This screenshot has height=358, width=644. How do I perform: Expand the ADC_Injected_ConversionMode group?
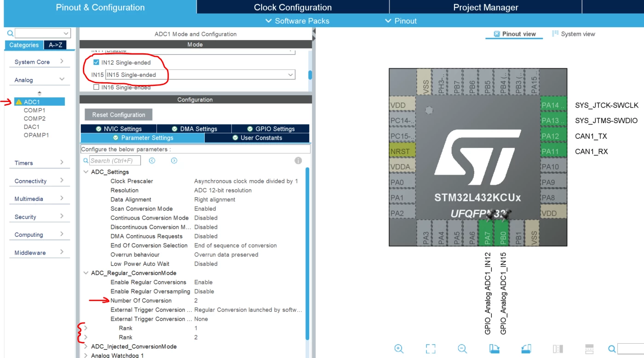click(86, 347)
